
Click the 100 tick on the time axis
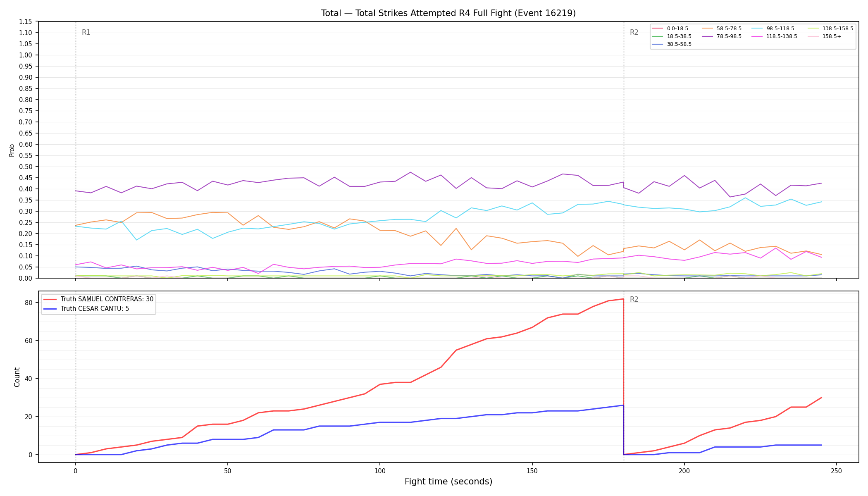379,471
